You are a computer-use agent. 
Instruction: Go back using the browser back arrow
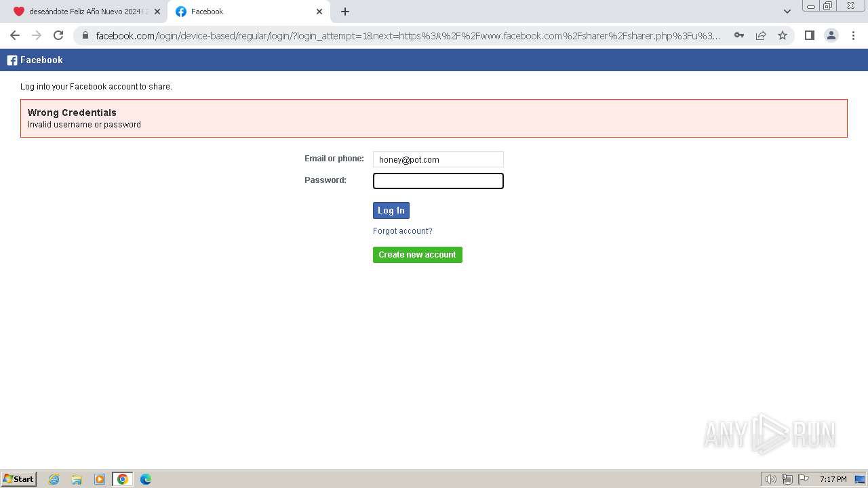[15, 35]
